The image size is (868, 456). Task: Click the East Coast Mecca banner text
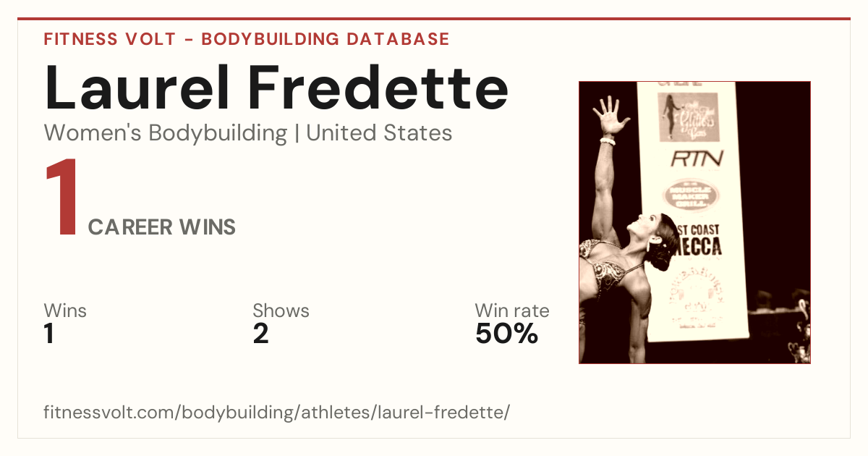698,240
